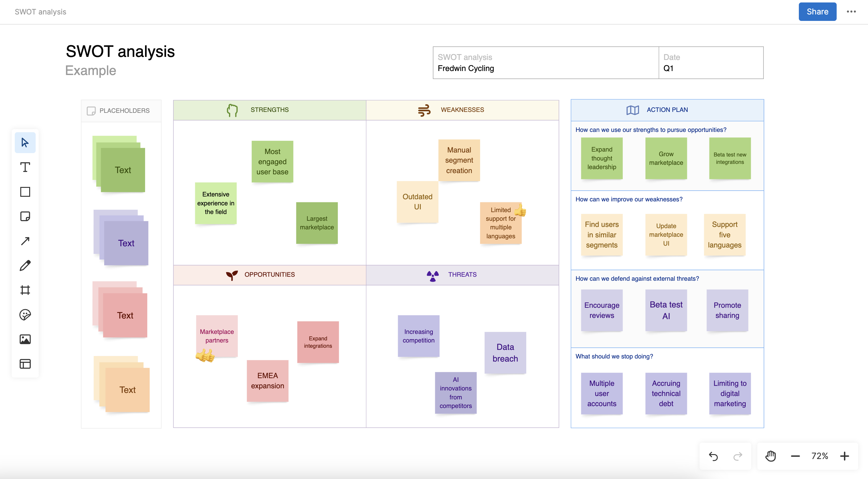Click the SWOT analysis header title
This screenshot has width=868, height=479.
(120, 51)
